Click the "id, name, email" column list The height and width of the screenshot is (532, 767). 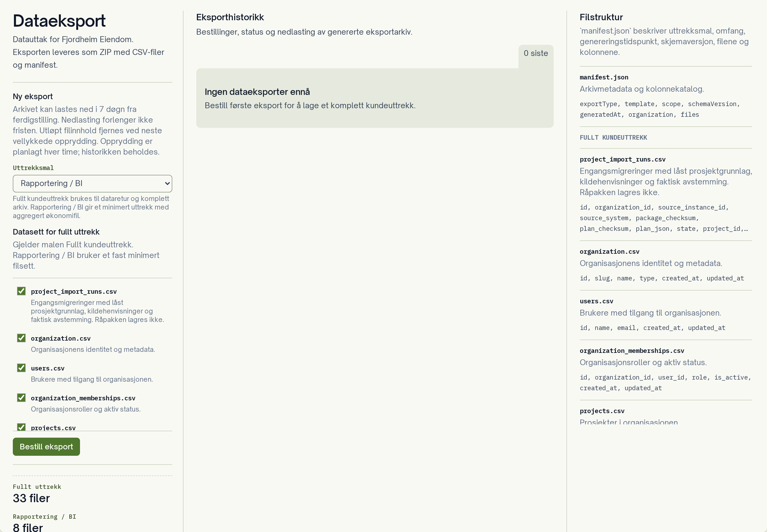point(653,328)
